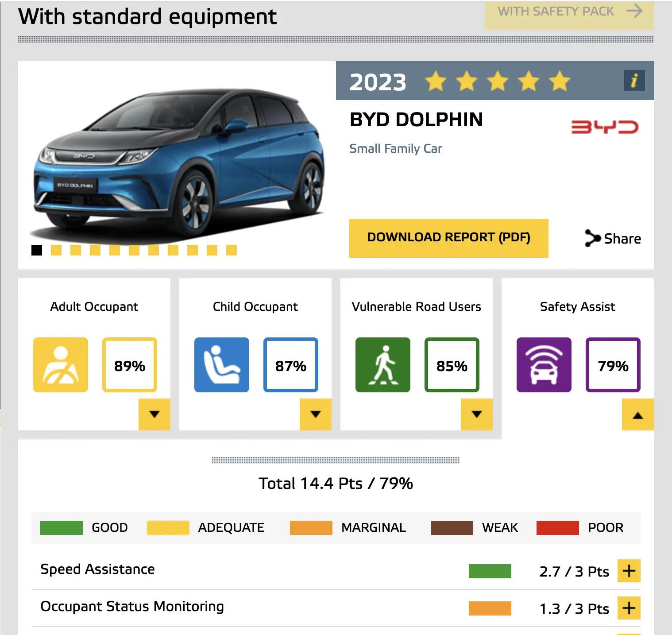
Task: Click the purple Safety Assist car icon
Action: point(544,365)
